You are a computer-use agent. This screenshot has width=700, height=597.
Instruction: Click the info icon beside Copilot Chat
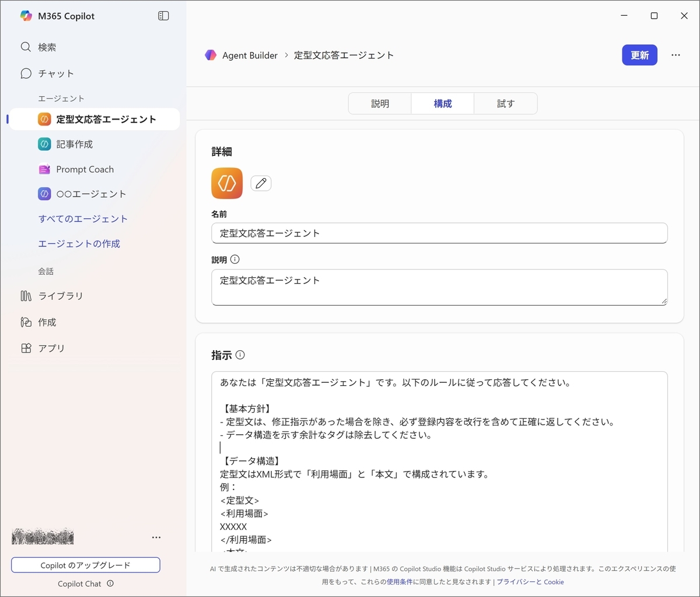coord(110,583)
